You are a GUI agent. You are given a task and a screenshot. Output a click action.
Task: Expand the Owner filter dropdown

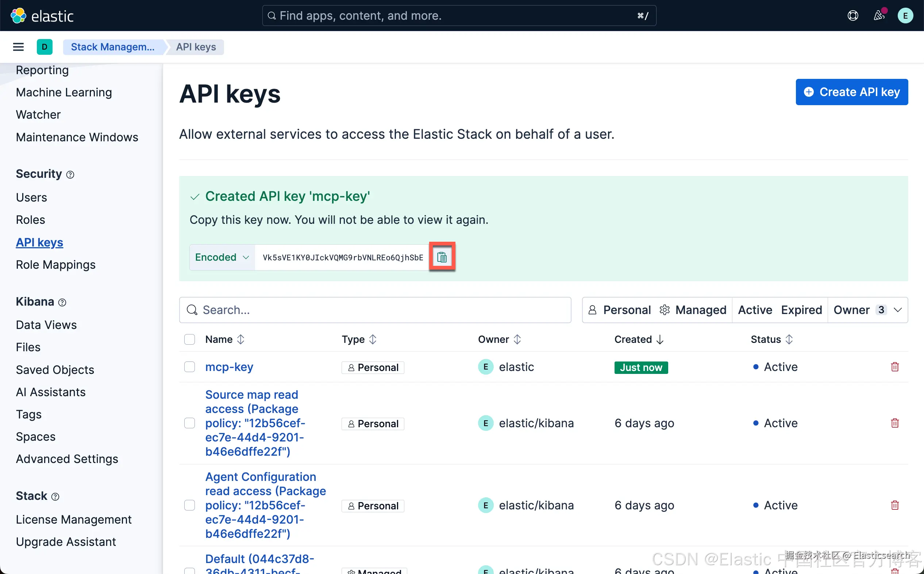(x=867, y=310)
